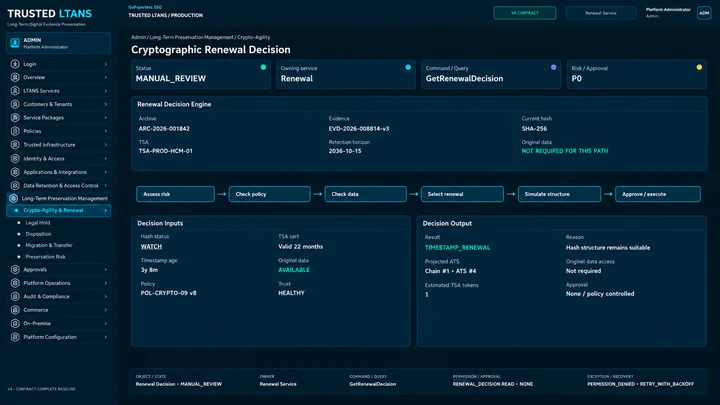Image resolution: width=720 pixels, height=405 pixels.
Task: Click the Overview sidebar icon
Action: point(15,78)
